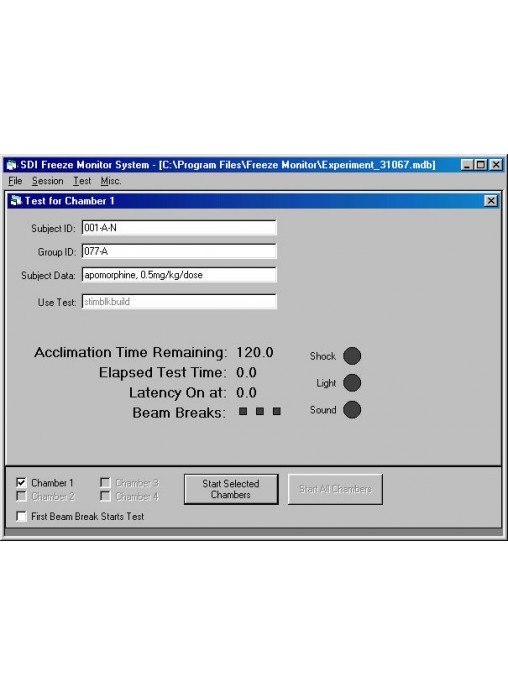Click the middle Beam Breaks square indicator

260,411
